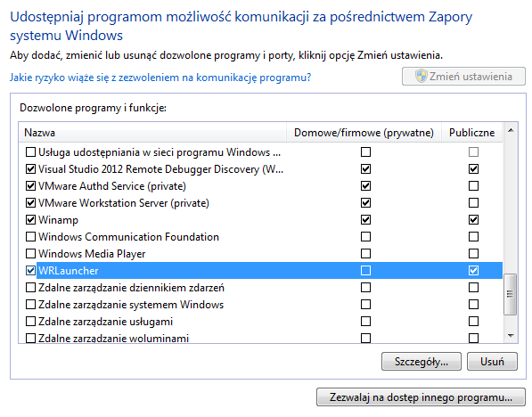Click the Publiczne column header
Image resolution: width=532 pixels, height=417 pixels.
coord(472,133)
